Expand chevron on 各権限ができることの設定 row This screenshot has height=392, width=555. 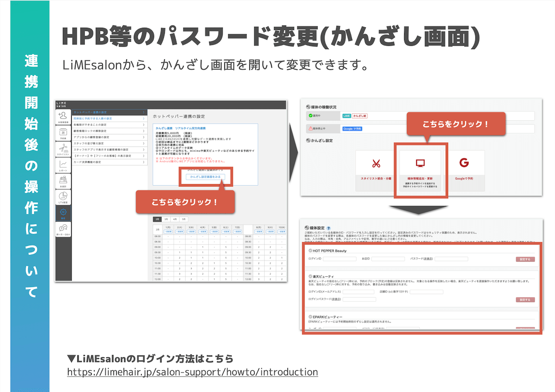point(143,125)
